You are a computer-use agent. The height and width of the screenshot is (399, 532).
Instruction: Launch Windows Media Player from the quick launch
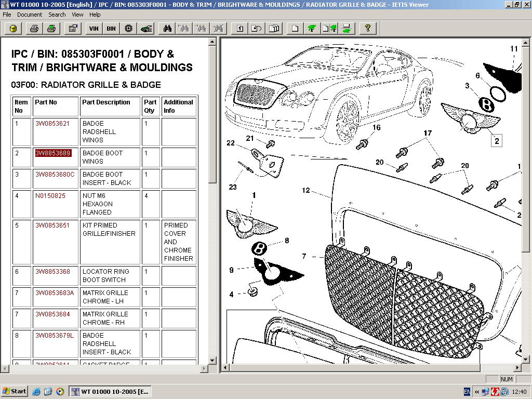tap(60, 392)
